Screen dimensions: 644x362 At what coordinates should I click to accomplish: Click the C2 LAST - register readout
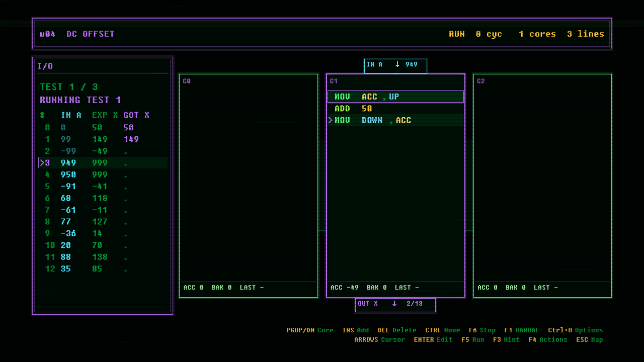click(546, 288)
